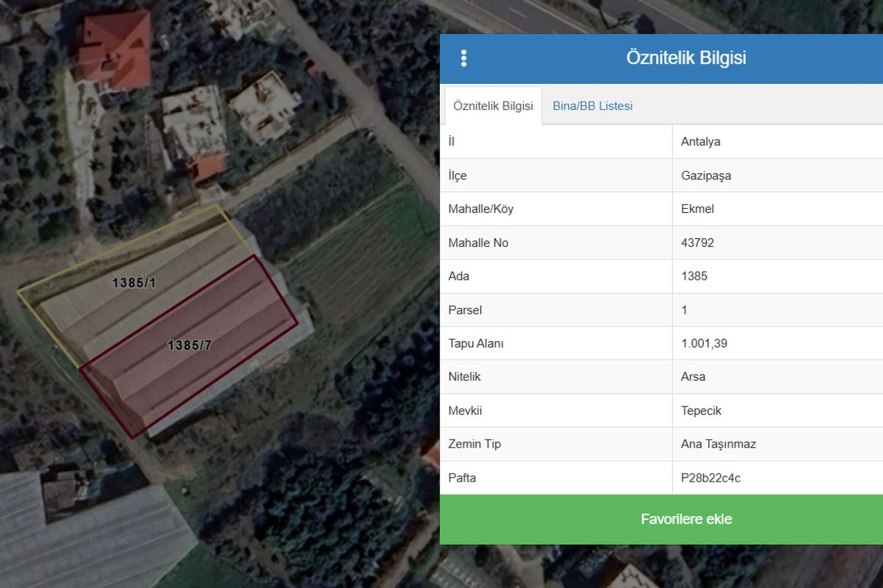Click the Mevkii value Tepecik

(701, 411)
